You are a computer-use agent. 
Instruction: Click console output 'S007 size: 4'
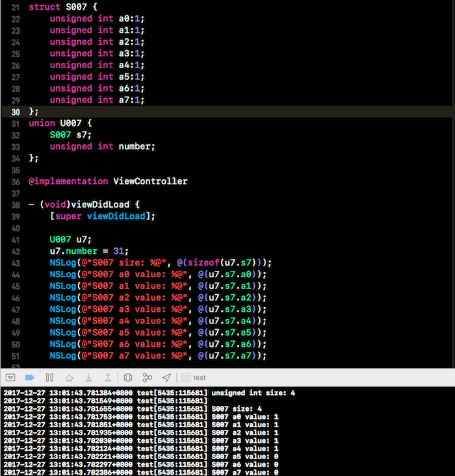[237, 408]
